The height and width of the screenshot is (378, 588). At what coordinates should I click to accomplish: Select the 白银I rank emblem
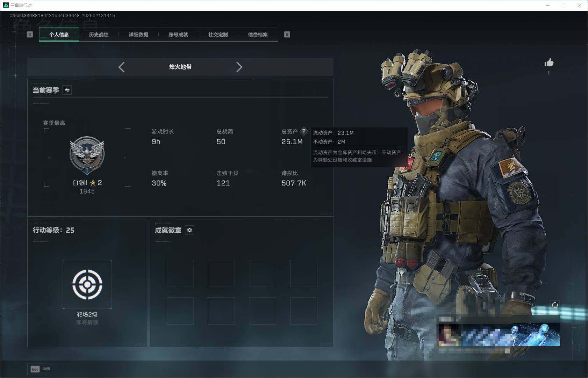click(87, 155)
